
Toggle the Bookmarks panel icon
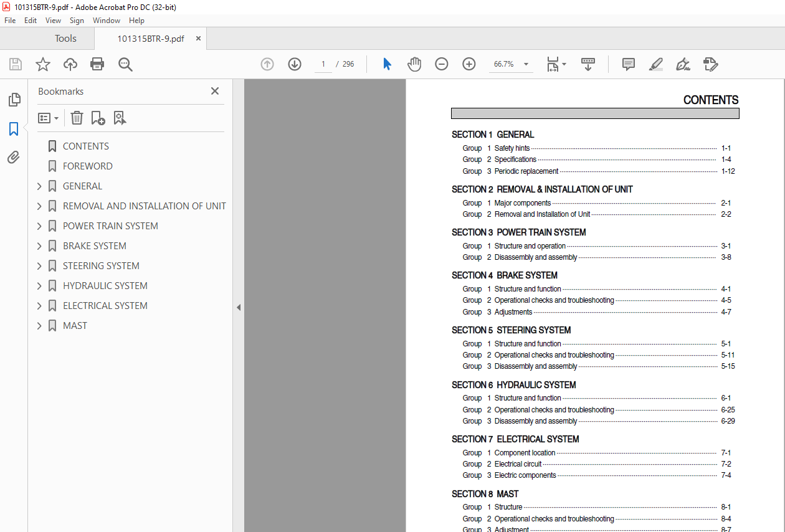click(x=14, y=129)
